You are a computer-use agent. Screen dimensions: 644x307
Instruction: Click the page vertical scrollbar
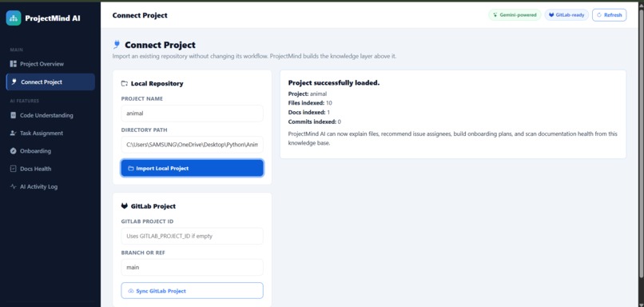coord(642,144)
